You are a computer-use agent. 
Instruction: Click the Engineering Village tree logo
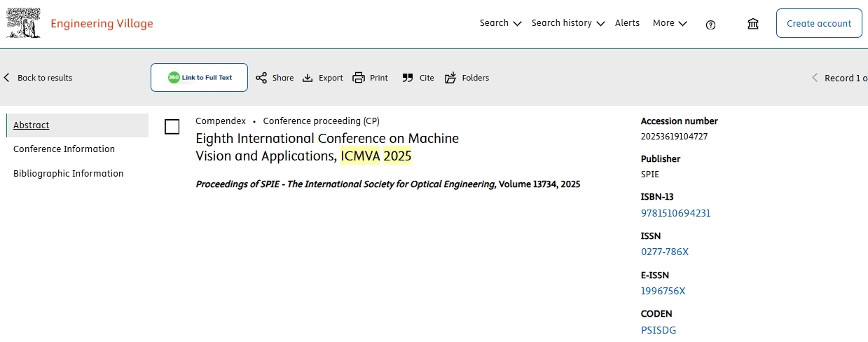pos(23,23)
